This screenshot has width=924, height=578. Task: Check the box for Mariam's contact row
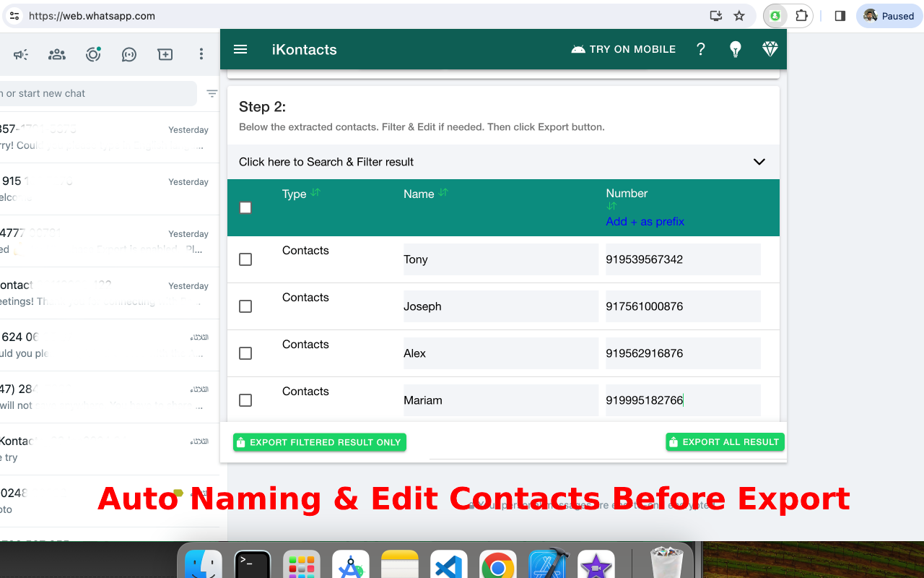pos(245,400)
